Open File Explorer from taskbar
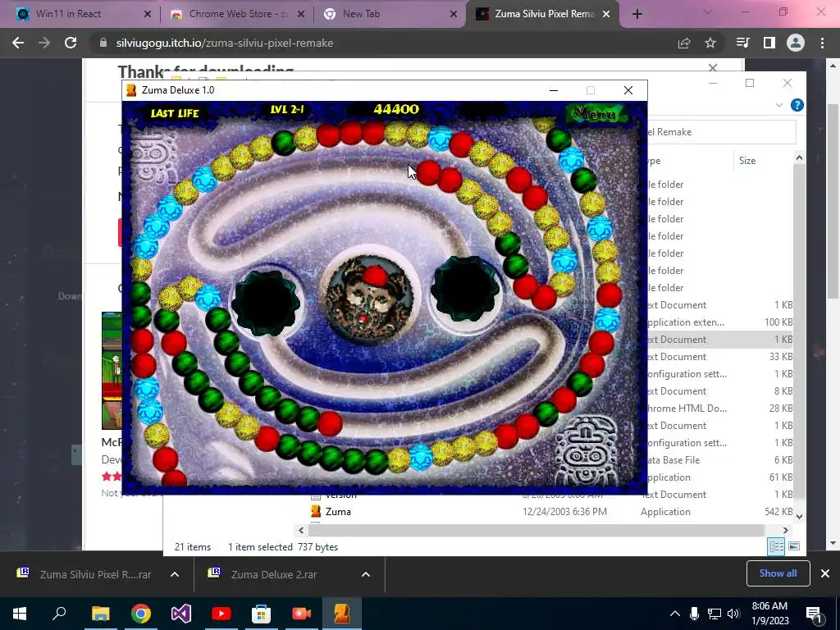The height and width of the screenshot is (630, 840). click(x=100, y=614)
